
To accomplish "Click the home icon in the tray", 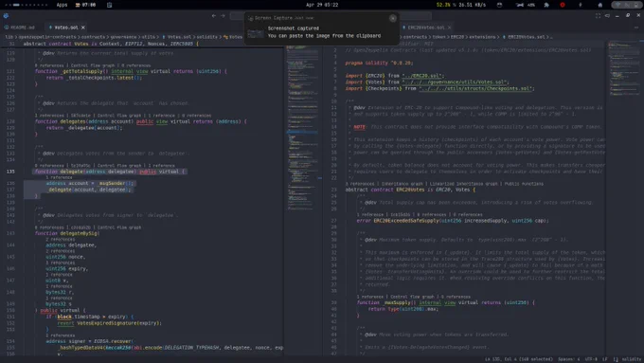I will pos(600,5).
